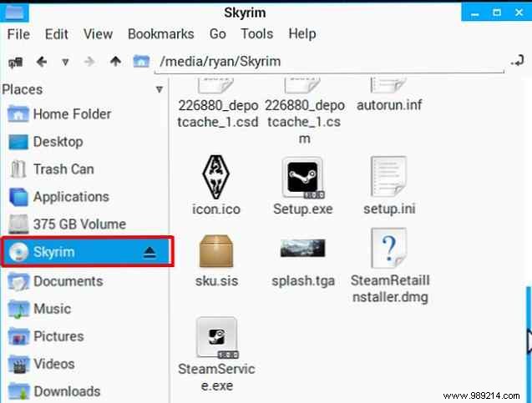This screenshot has width=532, height=403.
Task: Close the Skyrim file manager window
Action: tap(519, 13)
